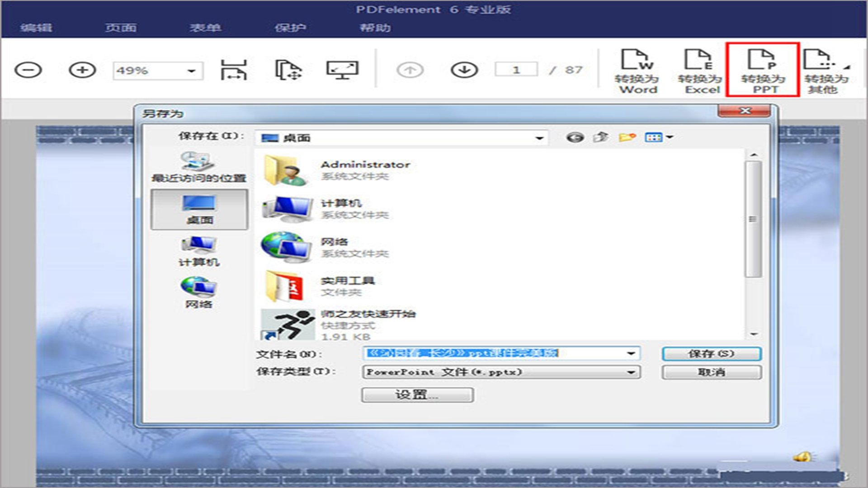Go to next page with down arrow
The width and height of the screenshot is (868, 488).
click(x=464, y=70)
